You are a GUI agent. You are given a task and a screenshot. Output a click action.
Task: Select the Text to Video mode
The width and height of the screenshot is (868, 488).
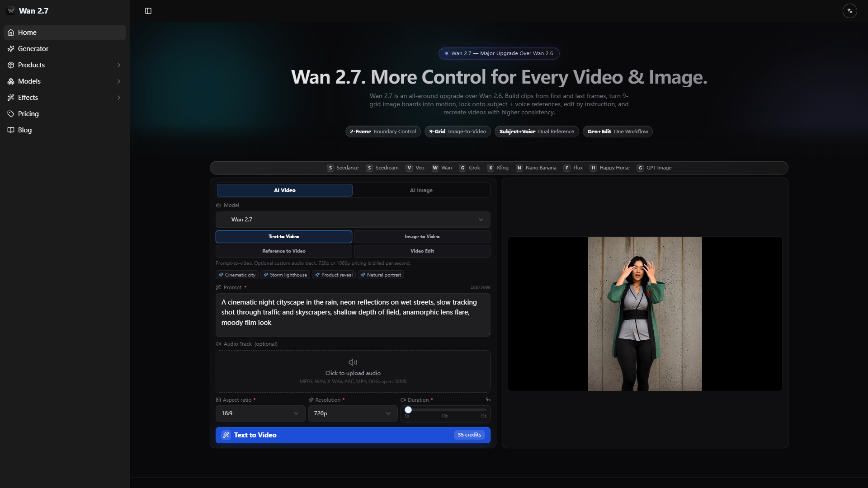point(284,237)
